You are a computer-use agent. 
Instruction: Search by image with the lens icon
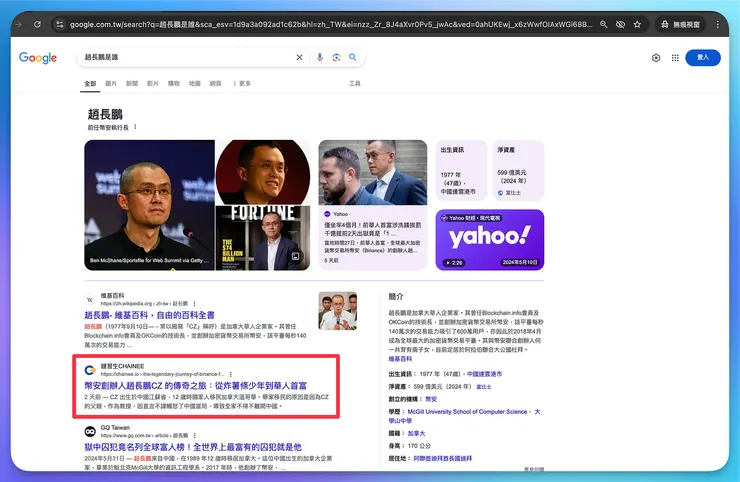click(x=336, y=57)
